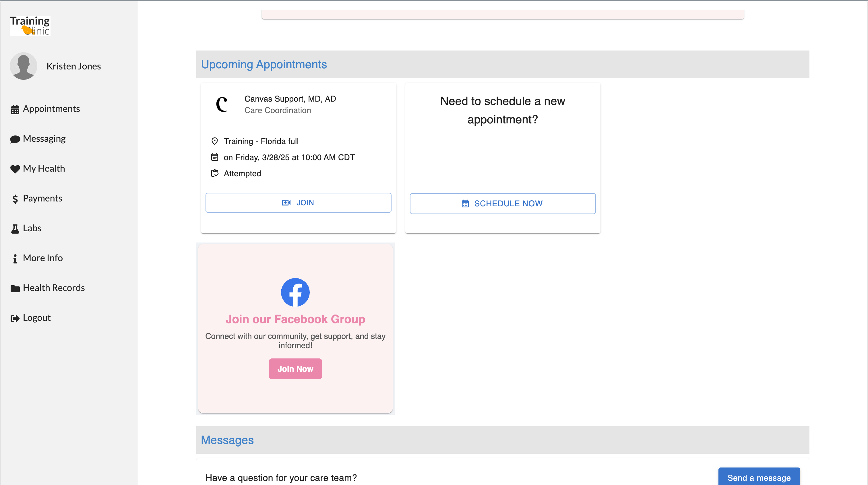Open Health Records
This screenshot has width=868, height=485.
click(54, 287)
